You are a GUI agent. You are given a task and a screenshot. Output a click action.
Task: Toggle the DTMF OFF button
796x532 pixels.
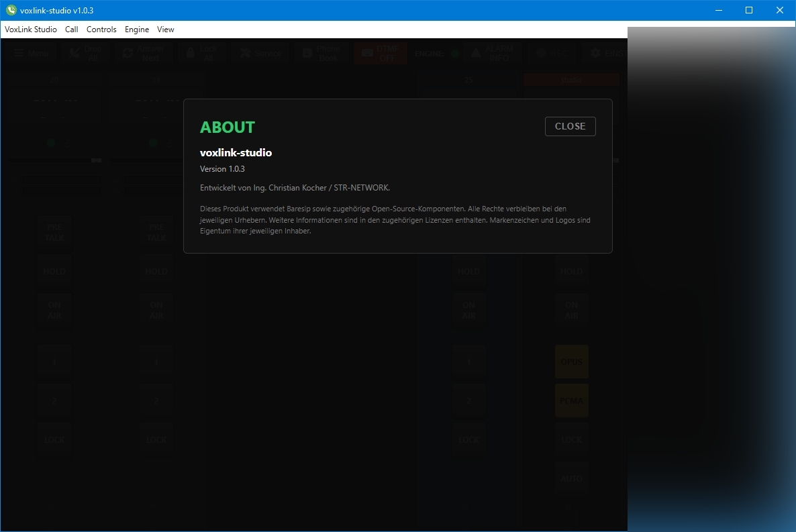pyautogui.click(x=381, y=54)
